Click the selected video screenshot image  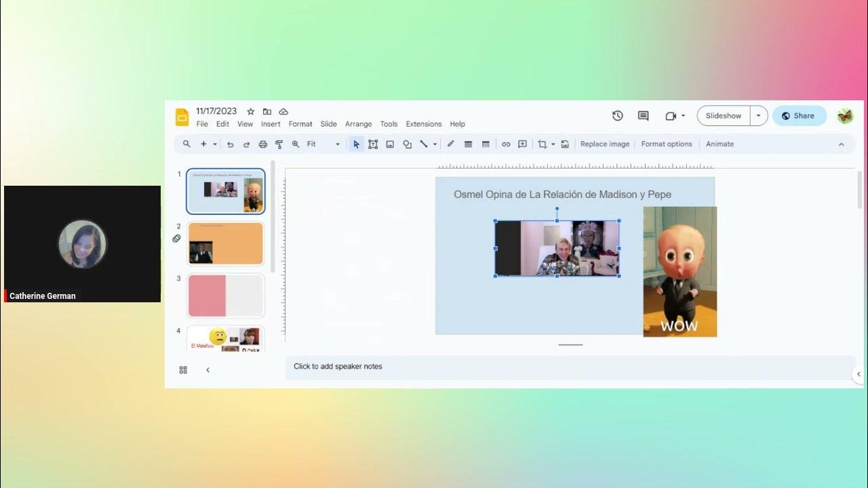557,248
